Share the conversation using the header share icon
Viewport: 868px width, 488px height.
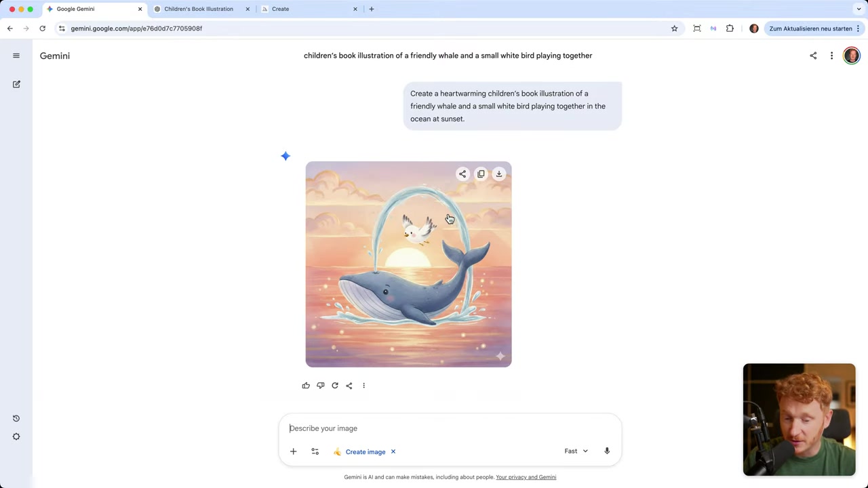813,56
